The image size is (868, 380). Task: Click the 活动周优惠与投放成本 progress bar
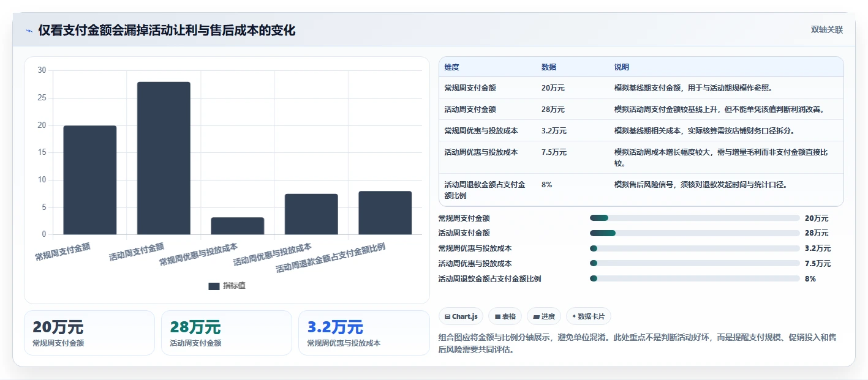tap(695, 264)
